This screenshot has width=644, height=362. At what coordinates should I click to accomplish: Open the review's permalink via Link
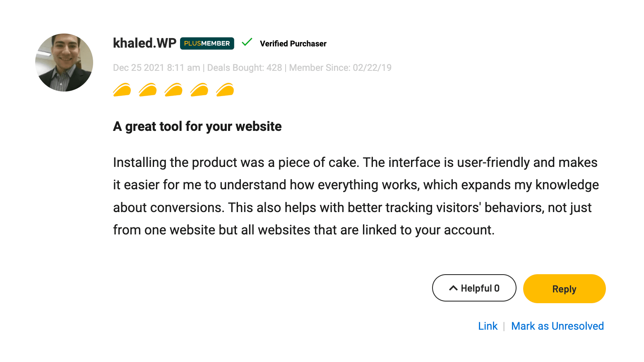[x=488, y=326]
